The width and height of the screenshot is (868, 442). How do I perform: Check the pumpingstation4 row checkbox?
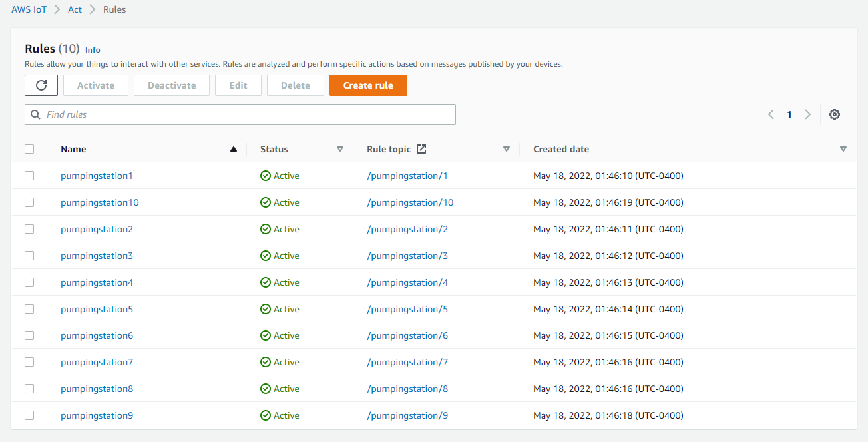point(29,282)
